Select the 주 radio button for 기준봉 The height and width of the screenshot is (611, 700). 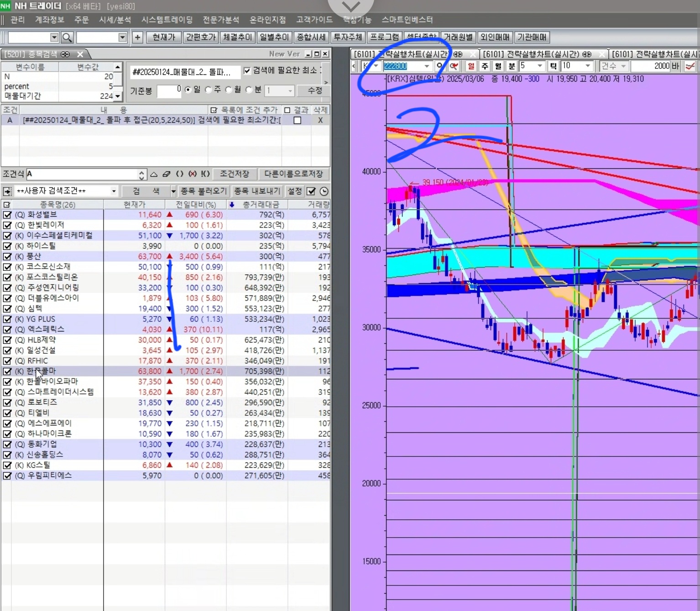click(209, 90)
